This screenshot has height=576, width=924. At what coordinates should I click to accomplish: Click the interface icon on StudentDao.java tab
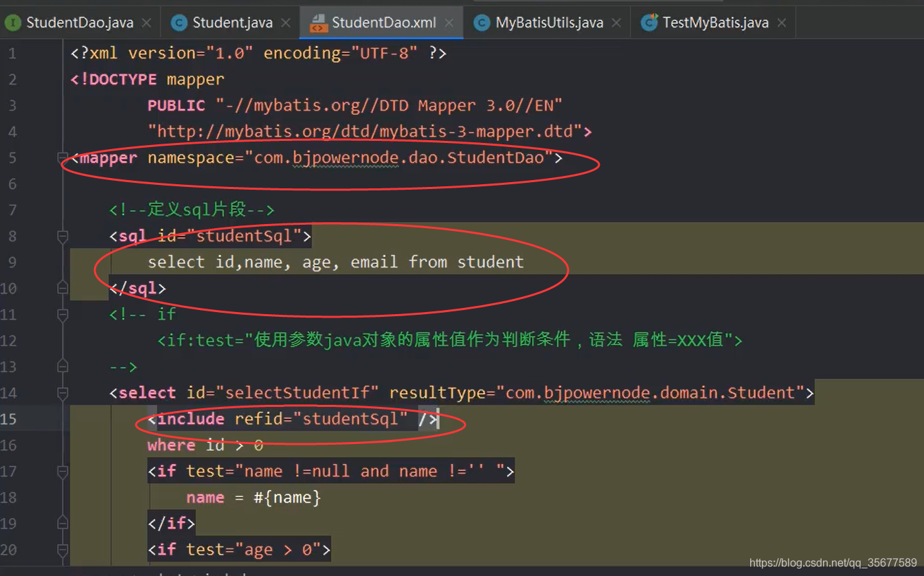[x=14, y=22]
